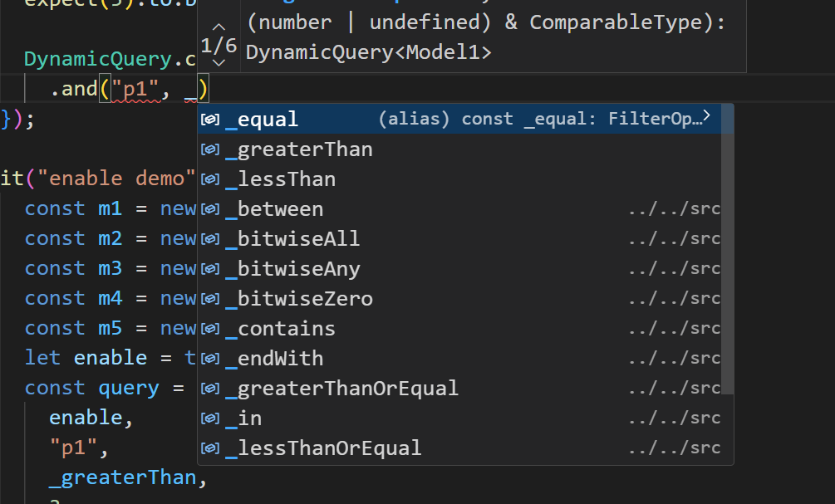Show previous signature overload with up chevron
Screen dimensions: 835x504
tap(219, 27)
